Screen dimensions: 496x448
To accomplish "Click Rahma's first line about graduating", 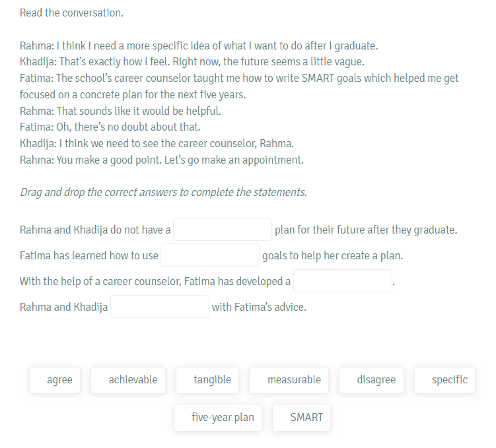I will 199,46.
